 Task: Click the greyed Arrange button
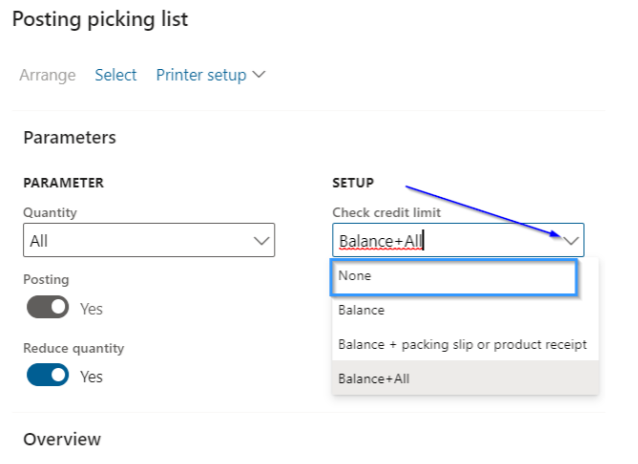click(47, 75)
